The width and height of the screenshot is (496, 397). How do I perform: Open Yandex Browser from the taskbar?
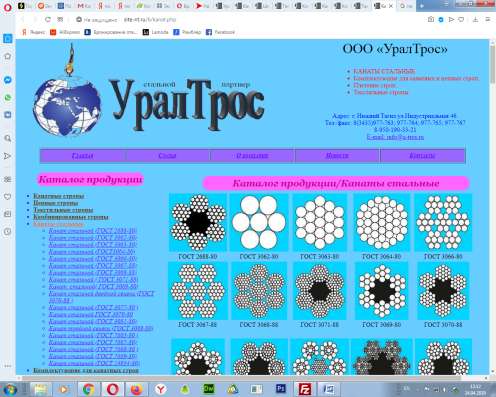coord(161,389)
